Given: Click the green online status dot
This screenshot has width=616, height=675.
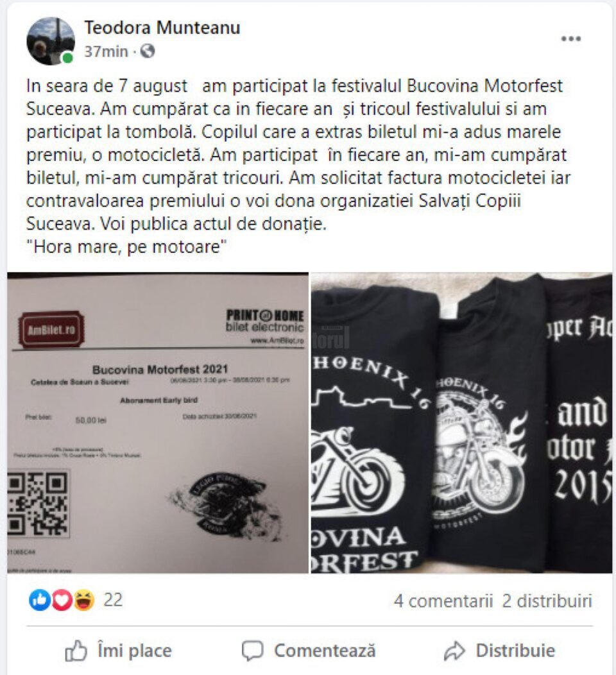Looking at the screenshot, I should (x=67, y=58).
